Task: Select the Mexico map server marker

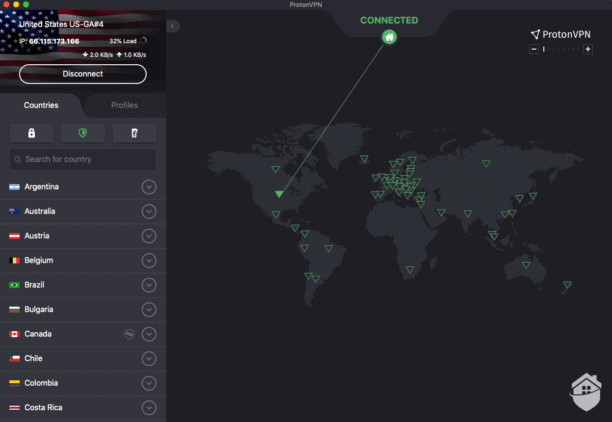Action: tap(276, 214)
